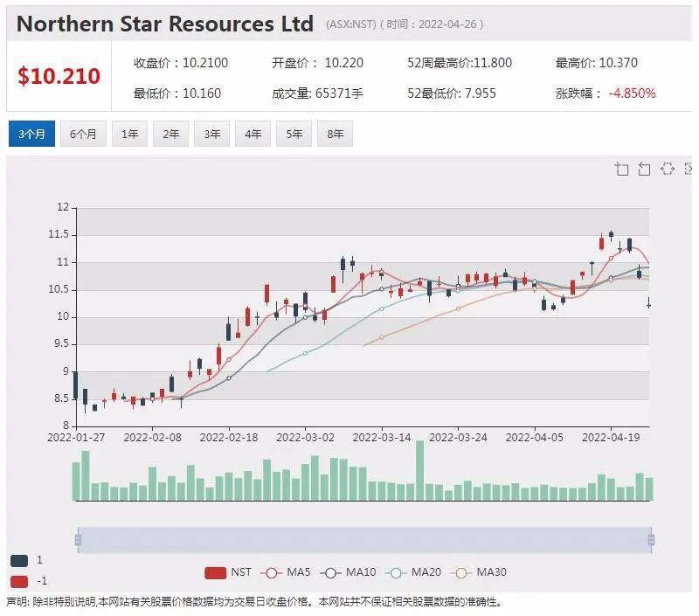Click the 2022-04-05 x-axis date label
Screen dimensions: 699x616
(x=534, y=438)
